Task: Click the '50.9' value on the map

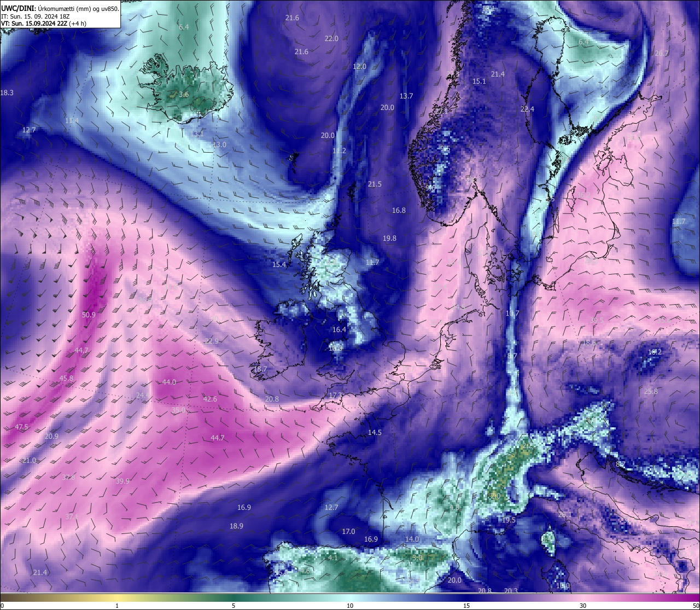Action: [x=89, y=315]
